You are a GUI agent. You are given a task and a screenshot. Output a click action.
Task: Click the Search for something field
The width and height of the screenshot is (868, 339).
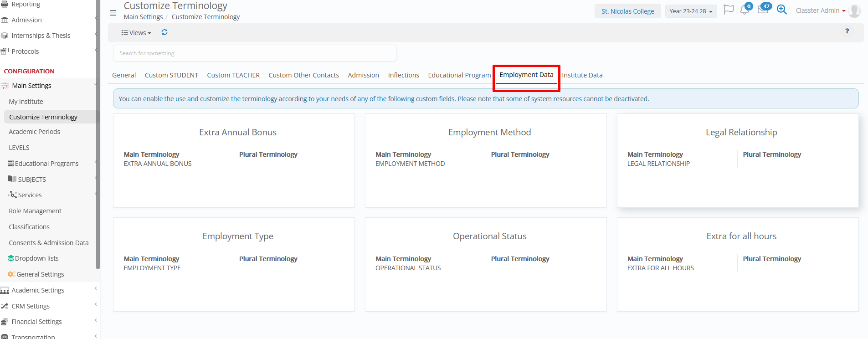254,53
